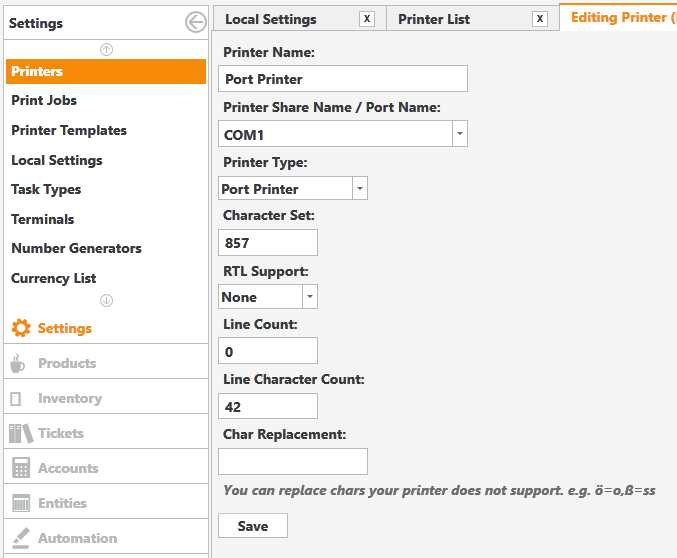Switch to the Local Settings tab
This screenshot has height=558, width=677.
click(271, 19)
